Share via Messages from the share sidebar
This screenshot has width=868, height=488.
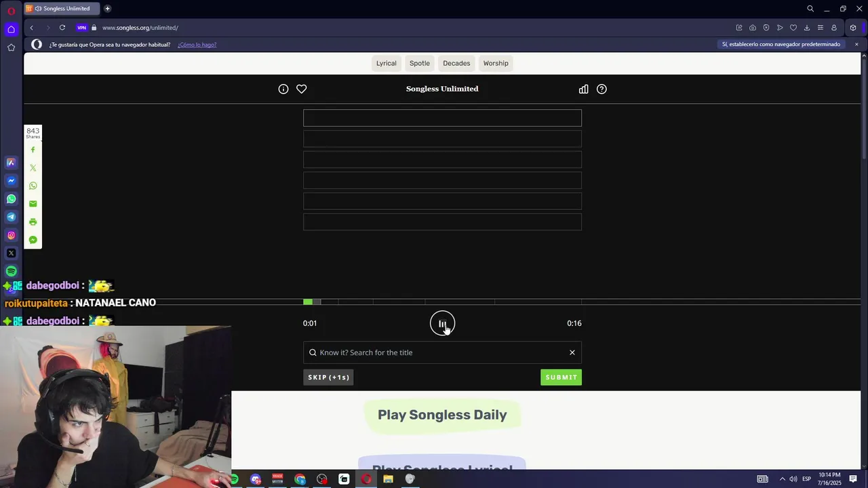[x=33, y=240]
